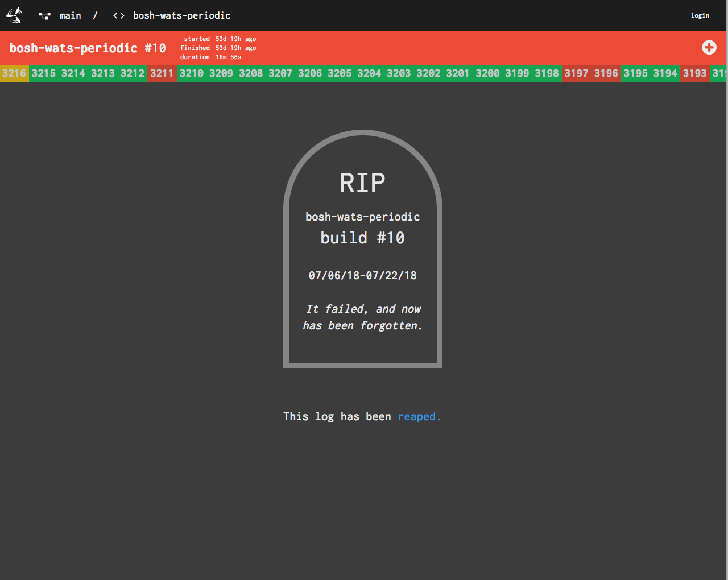Trigger a new build with plus icon
Image resolution: width=728 pixels, height=580 pixels.
pos(709,47)
